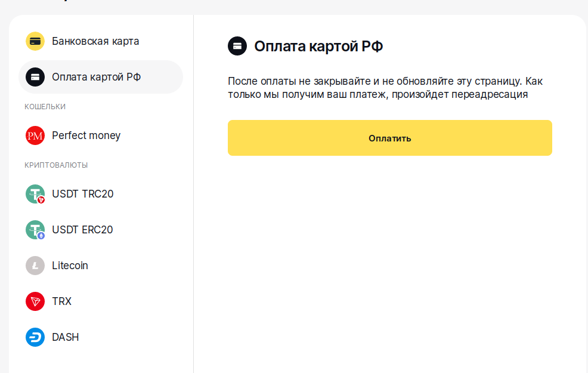The height and width of the screenshot is (373, 588).
Task: Click the red TRX Tron icon
Action: 35,301
